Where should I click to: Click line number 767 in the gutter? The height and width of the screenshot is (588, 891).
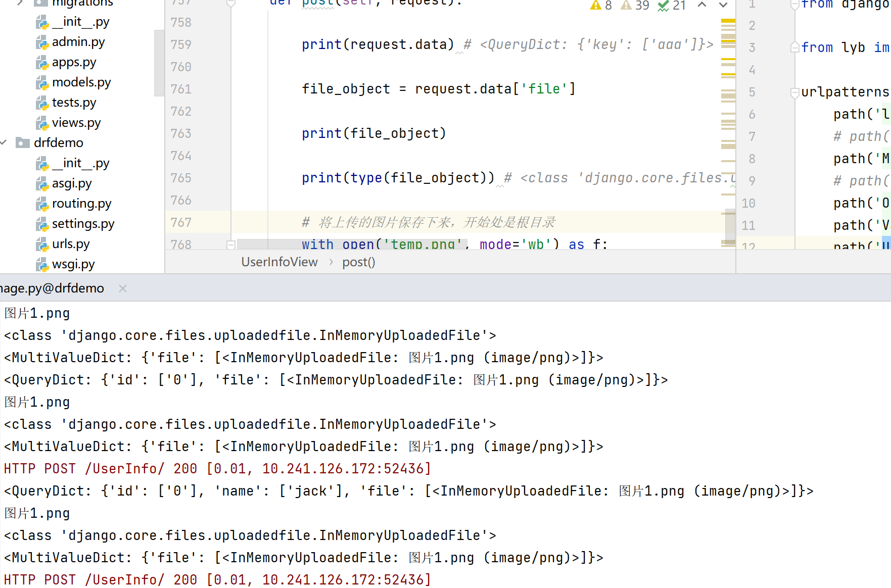[x=181, y=222]
